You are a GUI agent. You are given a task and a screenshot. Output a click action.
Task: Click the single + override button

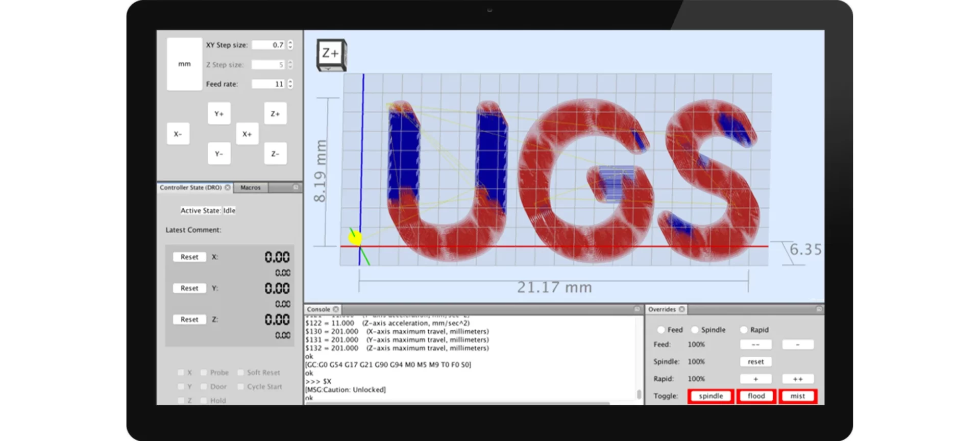coord(756,379)
